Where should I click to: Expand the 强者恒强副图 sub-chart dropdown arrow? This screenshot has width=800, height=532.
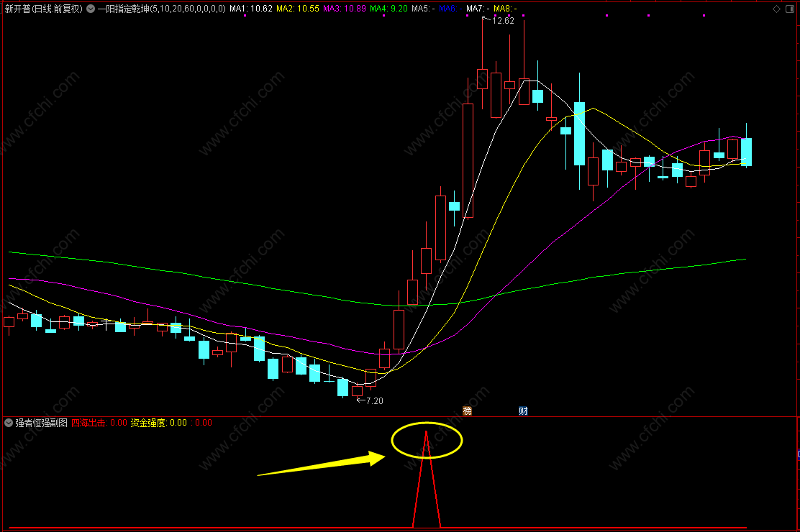(x=9, y=423)
